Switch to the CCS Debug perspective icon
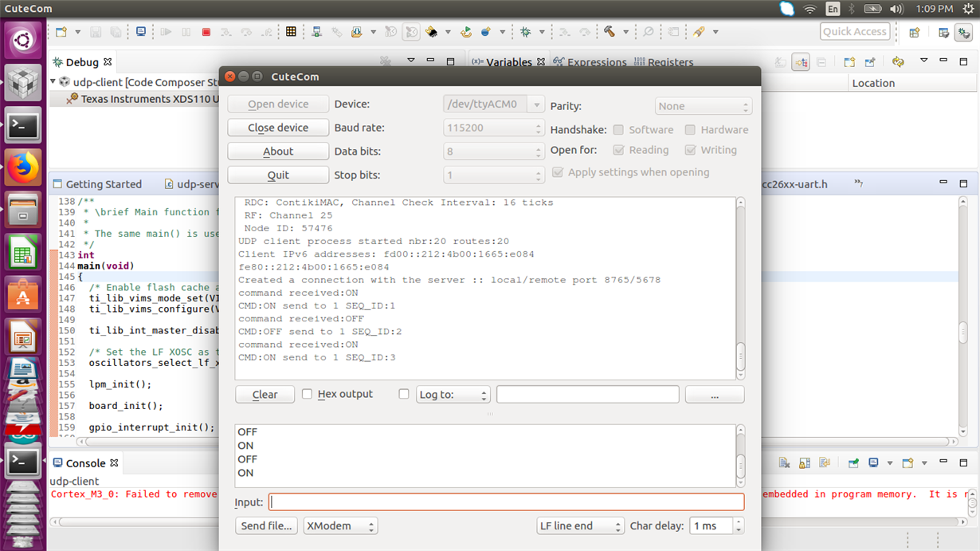The width and height of the screenshot is (980, 551). [x=964, y=33]
